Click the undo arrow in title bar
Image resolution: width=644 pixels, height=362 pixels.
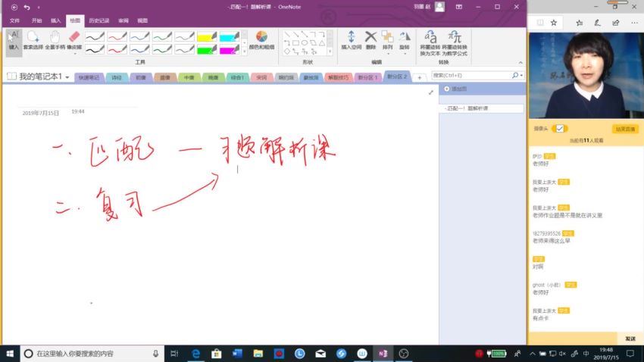pyautogui.click(x=27, y=7)
